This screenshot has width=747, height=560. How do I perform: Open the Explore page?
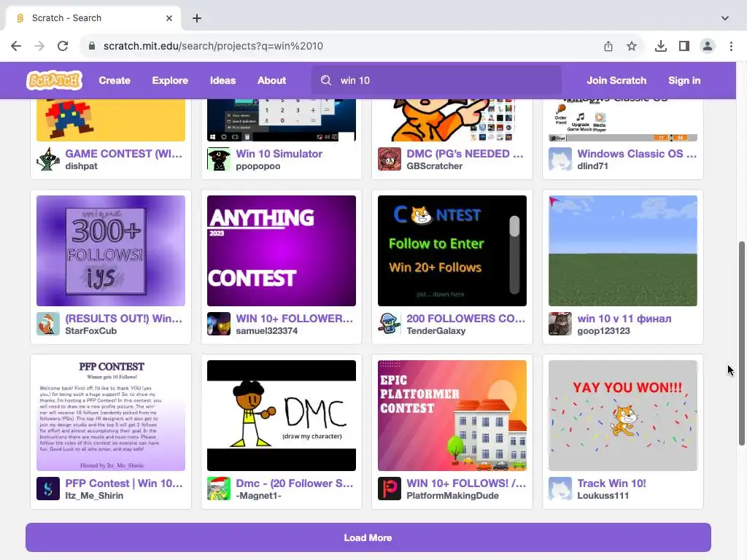point(170,80)
